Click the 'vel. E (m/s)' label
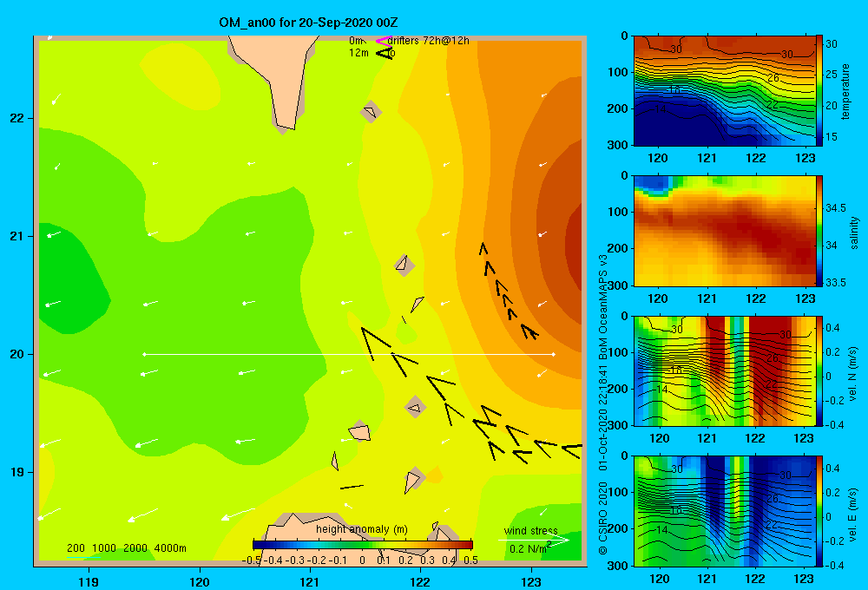 [x=853, y=514]
